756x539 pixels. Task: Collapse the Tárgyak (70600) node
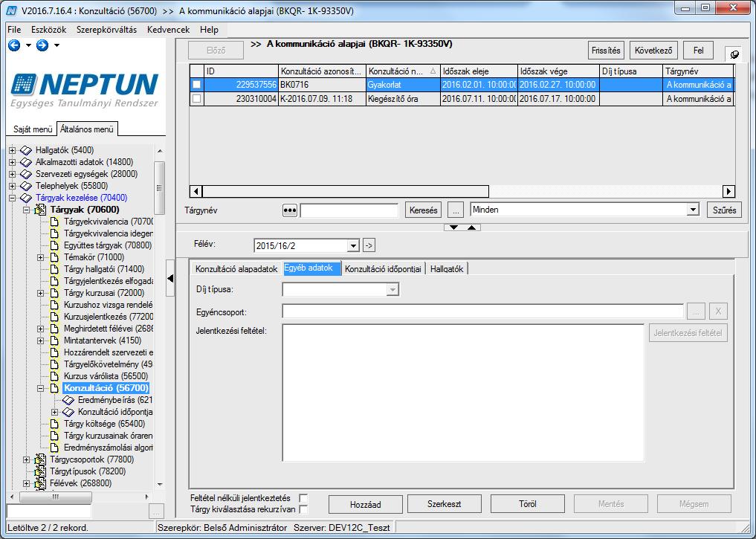27,210
